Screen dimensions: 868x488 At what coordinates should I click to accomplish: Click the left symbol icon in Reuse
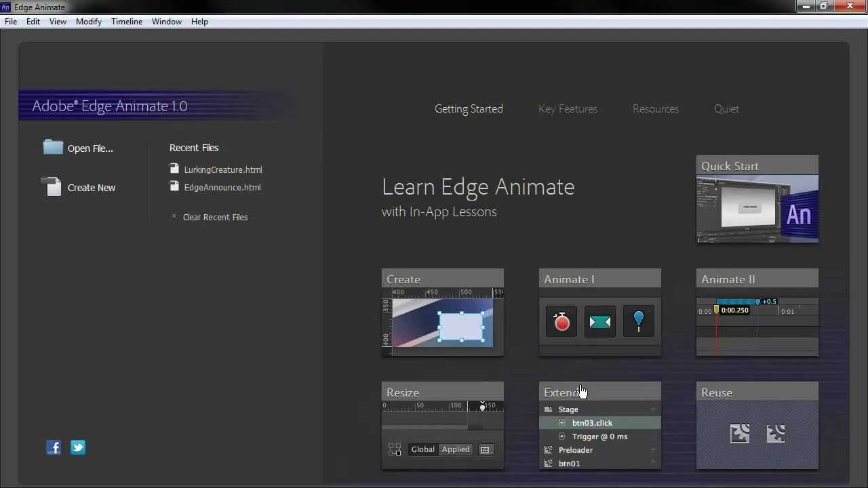[x=740, y=433]
